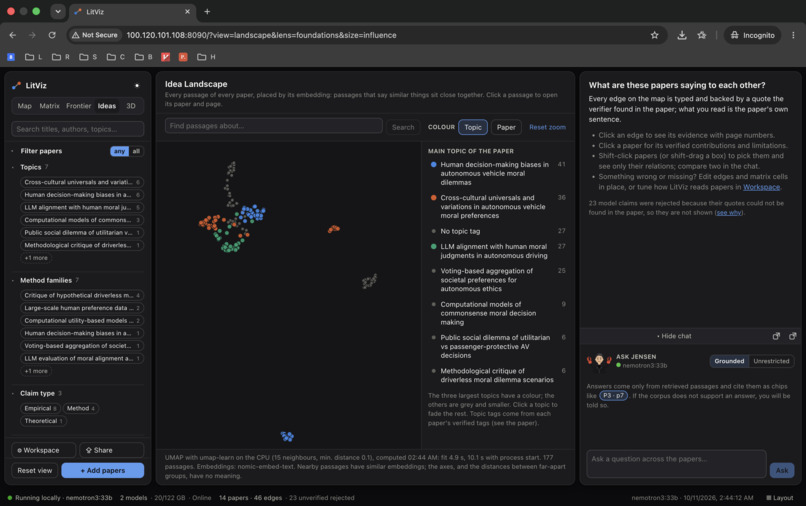Screen dimensions: 806x506
Task: Open the browser downloads icon
Action: (682, 35)
